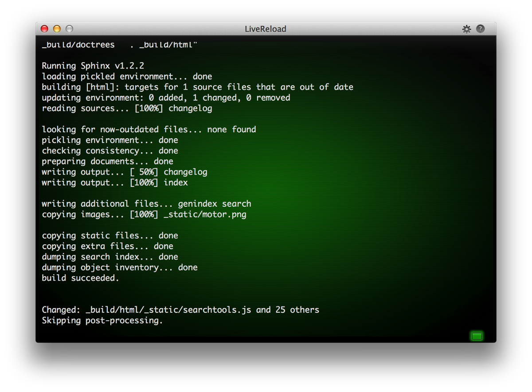Screen dimensions: 532x392
Task: Click the LiveReload window title
Action: pyautogui.click(x=266, y=29)
